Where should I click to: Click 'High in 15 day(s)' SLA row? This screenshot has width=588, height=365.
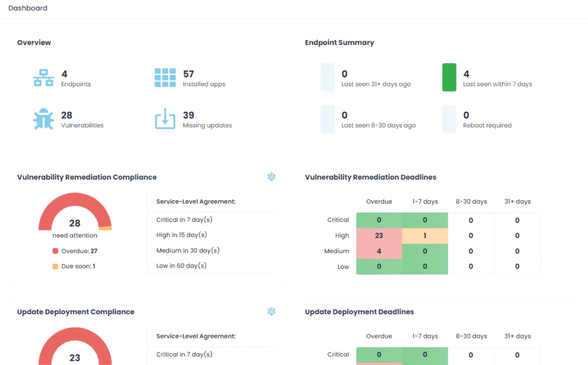tap(181, 235)
